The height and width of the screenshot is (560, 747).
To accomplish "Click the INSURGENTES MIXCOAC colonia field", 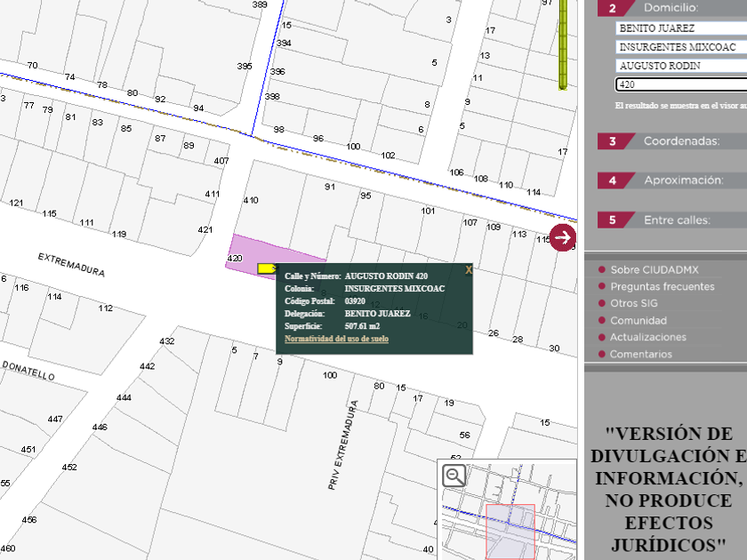I will coord(680,47).
